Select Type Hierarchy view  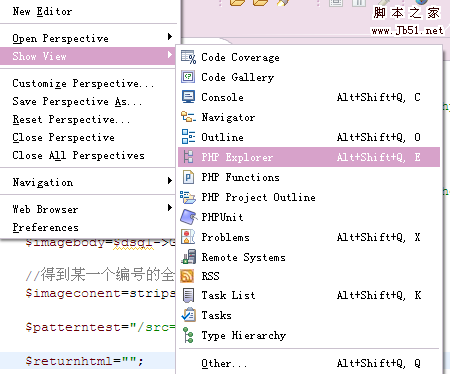pyautogui.click(x=309, y=335)
